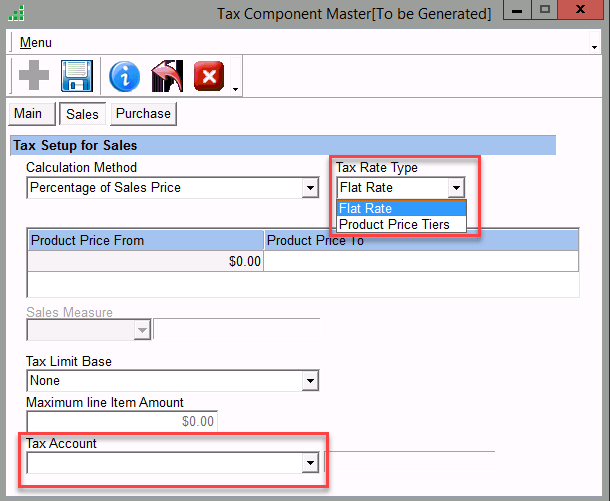Click the app icon in title bar
The image size is (610, 501).
pyautogui.click(x=16, y=14)
